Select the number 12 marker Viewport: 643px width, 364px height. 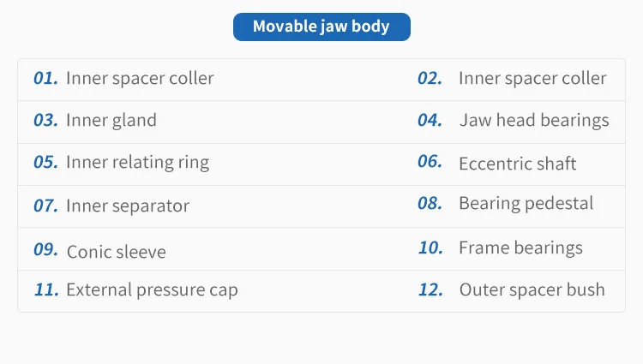tap(430, 289)
